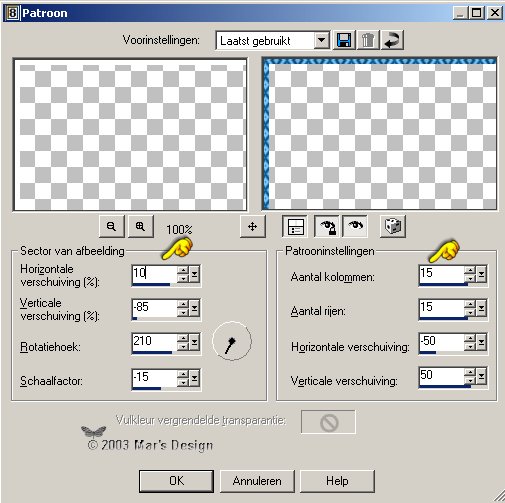Click the save preset floppy disk icon

[343, 40]
